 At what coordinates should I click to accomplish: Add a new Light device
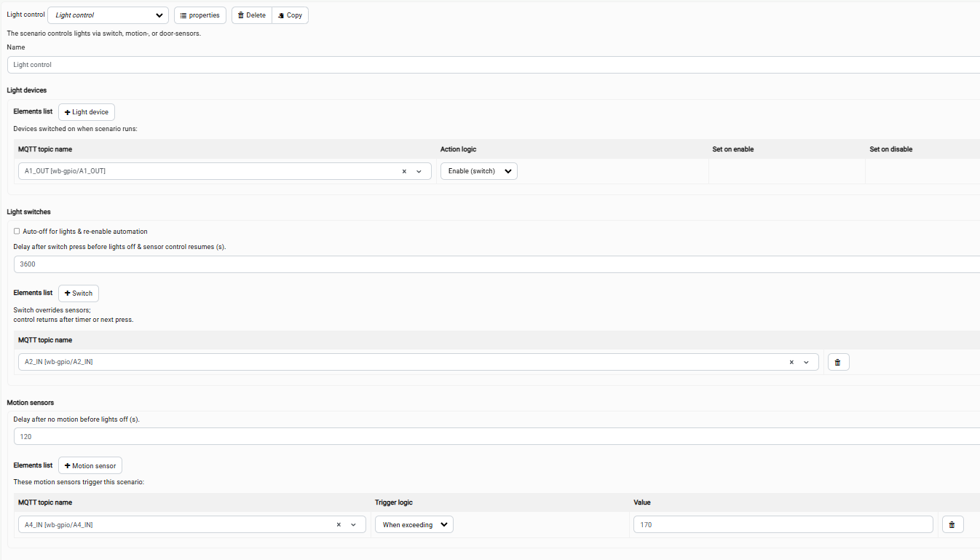point(87,112)
